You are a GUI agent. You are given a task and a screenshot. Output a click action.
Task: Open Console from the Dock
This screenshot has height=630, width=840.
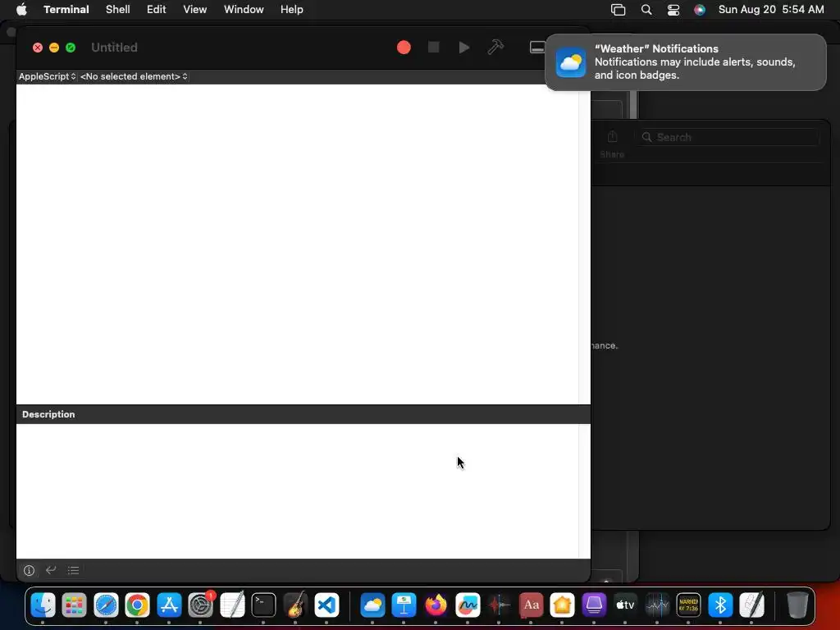click(x=689, y=605)
